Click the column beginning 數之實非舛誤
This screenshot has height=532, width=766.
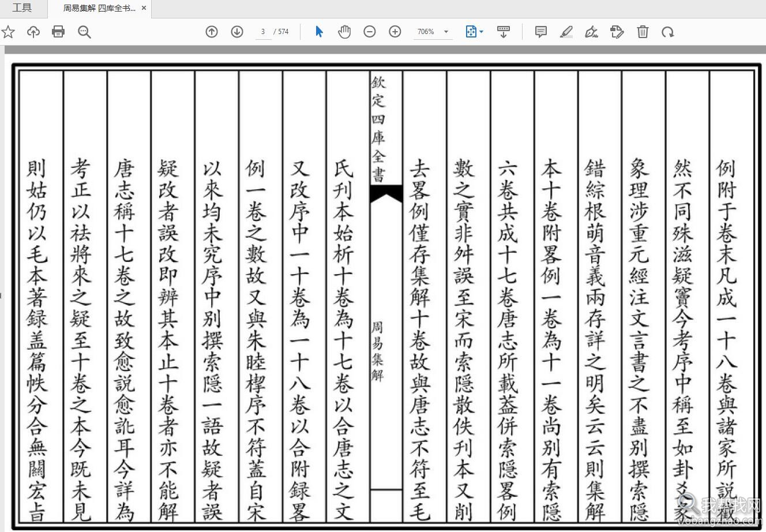point(464,340)
